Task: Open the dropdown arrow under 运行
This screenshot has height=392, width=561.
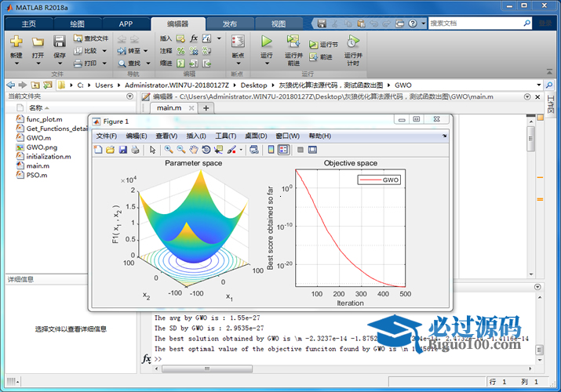Action: pos(267,64)
